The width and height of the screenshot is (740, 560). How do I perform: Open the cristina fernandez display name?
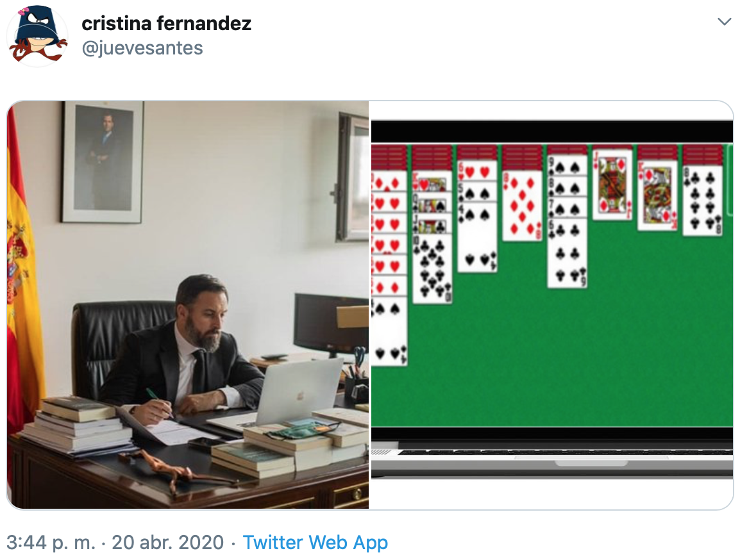pyautogui.click(x=166, y=24)
